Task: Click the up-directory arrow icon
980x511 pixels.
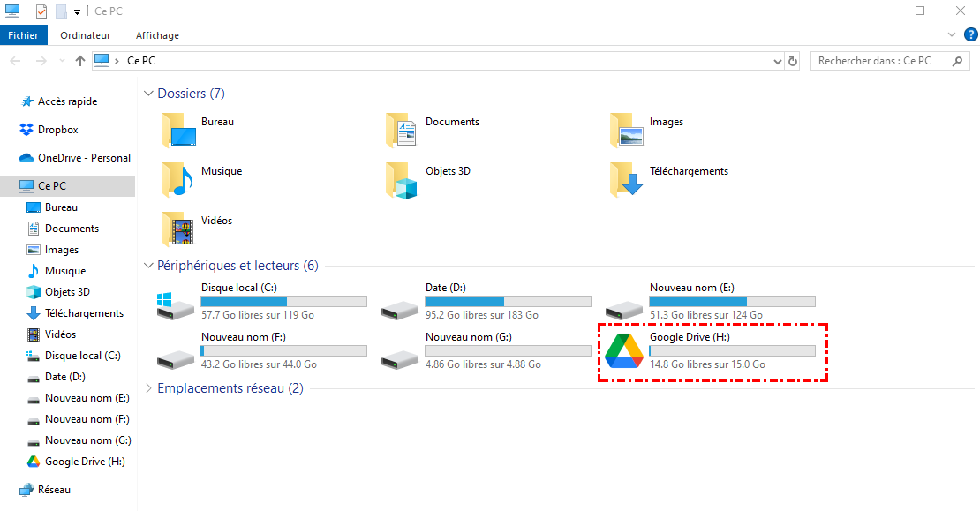Action: (80, 61)
